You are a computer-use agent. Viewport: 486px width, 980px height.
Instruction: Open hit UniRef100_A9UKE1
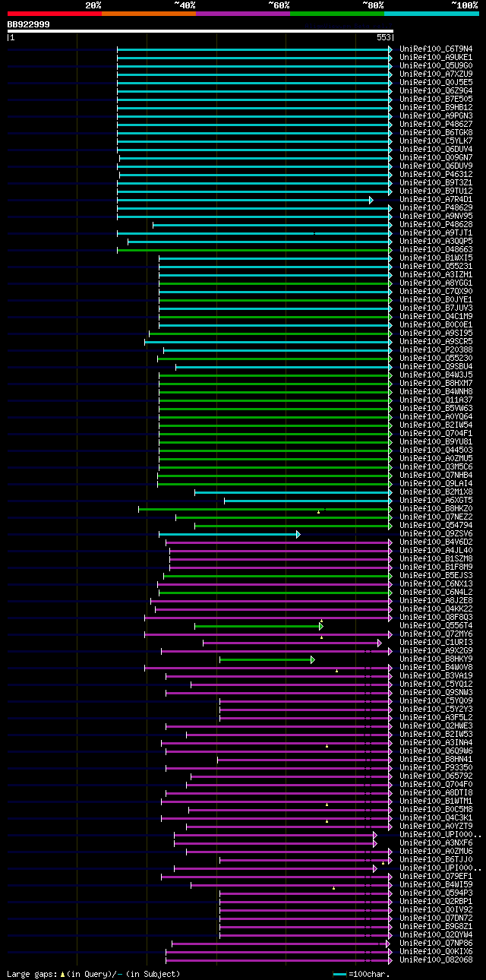tap(436, 57)
